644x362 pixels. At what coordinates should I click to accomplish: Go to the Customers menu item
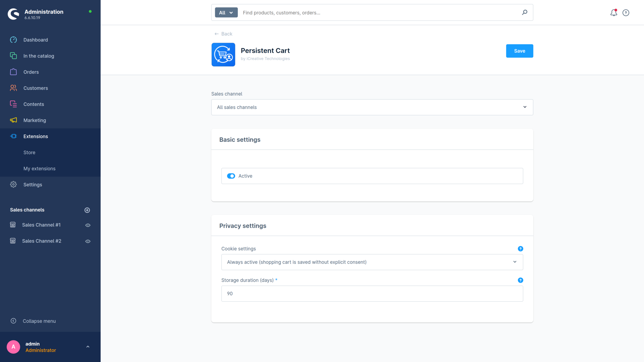tap(36, 88)
